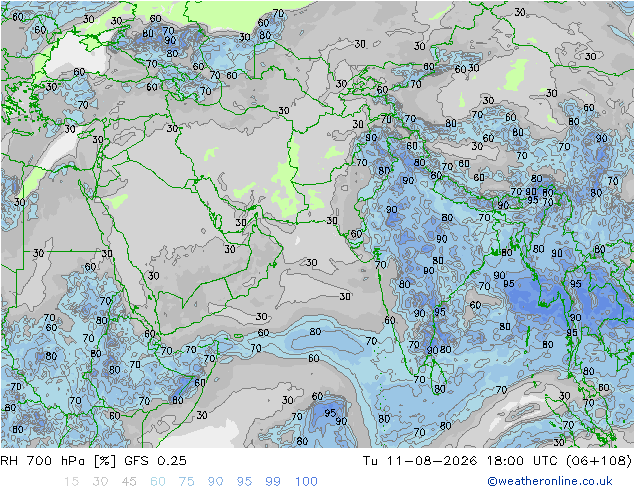Click the '18:00 UTC' time label
The height and width of the screenshot is (490, 634).
pyautogui.click(x=521, y=461)
